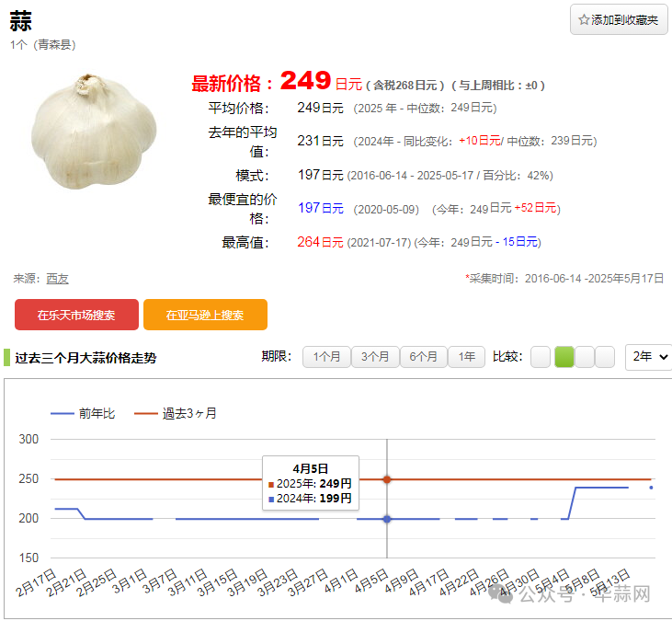Screen dimensions: 672x621
Task: Click the blue 2024 data point on chart
Action: 387,519
